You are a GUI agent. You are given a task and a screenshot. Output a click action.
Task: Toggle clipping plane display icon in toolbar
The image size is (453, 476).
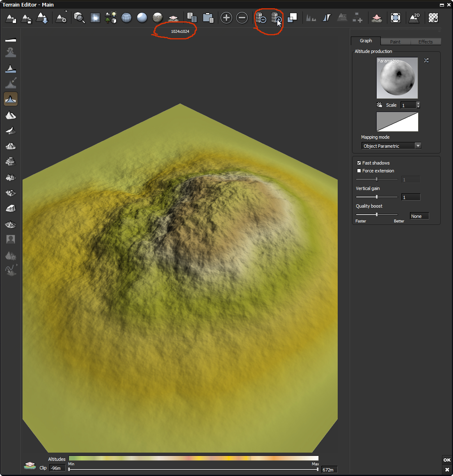point(173,18)
